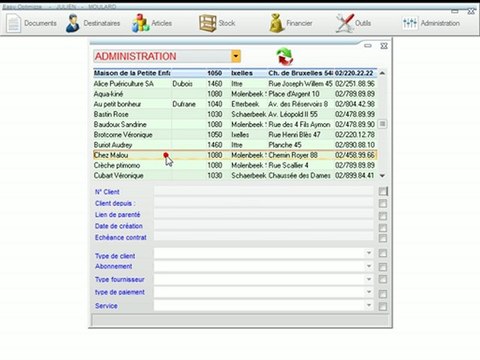Select the Baudoux Sandrine row

coord(235,124)
